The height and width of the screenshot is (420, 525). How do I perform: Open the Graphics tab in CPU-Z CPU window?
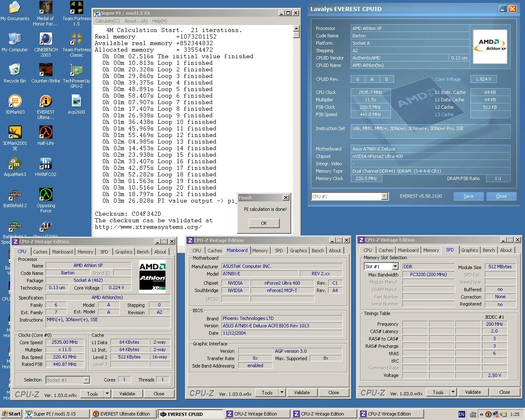click(124, 252)
